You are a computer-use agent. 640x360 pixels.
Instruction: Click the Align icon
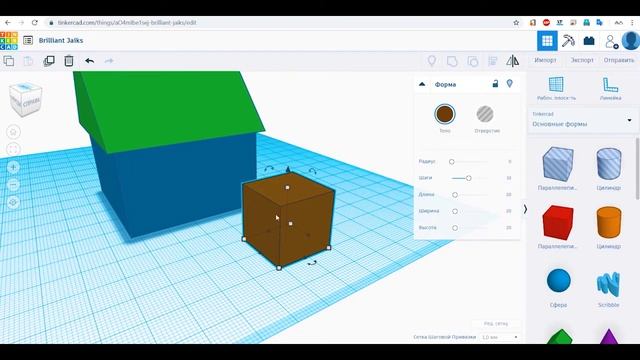[x=493, y=61]
